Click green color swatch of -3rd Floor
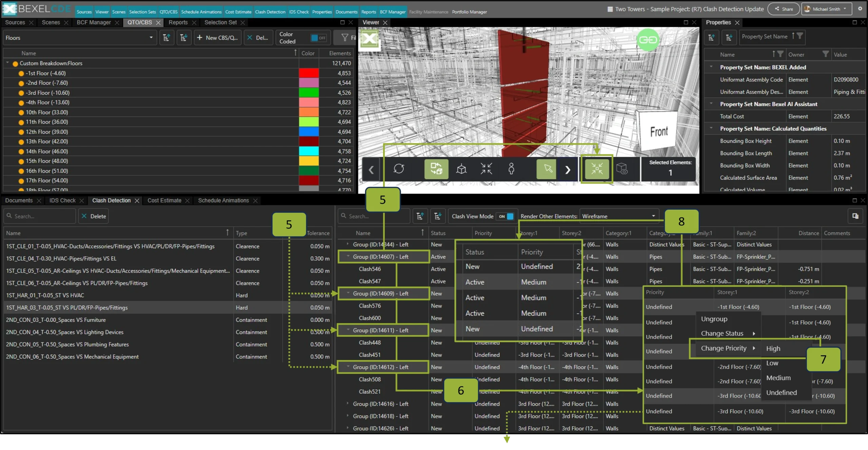Screen dimensions: 868x450 tap(309, 93)
